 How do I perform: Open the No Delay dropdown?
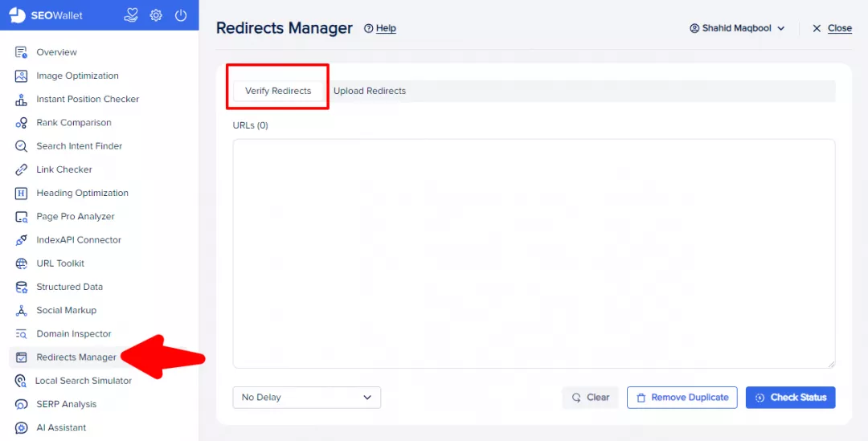[307, 398]
